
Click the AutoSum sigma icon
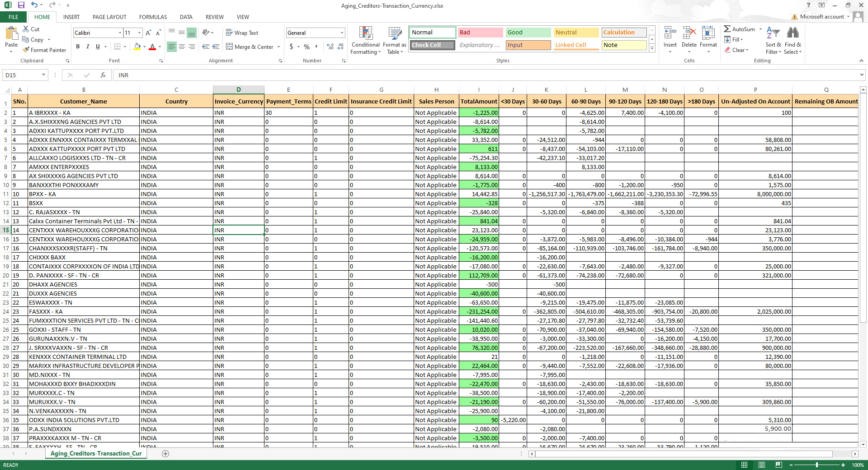pos(727,29)
